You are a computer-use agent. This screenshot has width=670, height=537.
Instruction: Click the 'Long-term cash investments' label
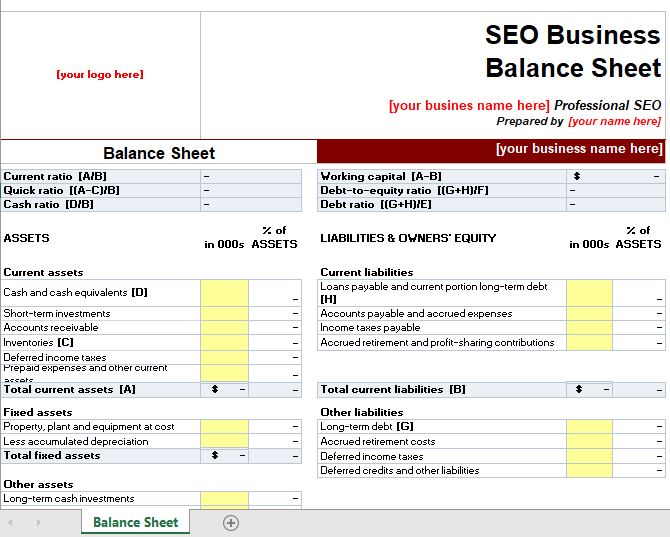tap(69, 499)
